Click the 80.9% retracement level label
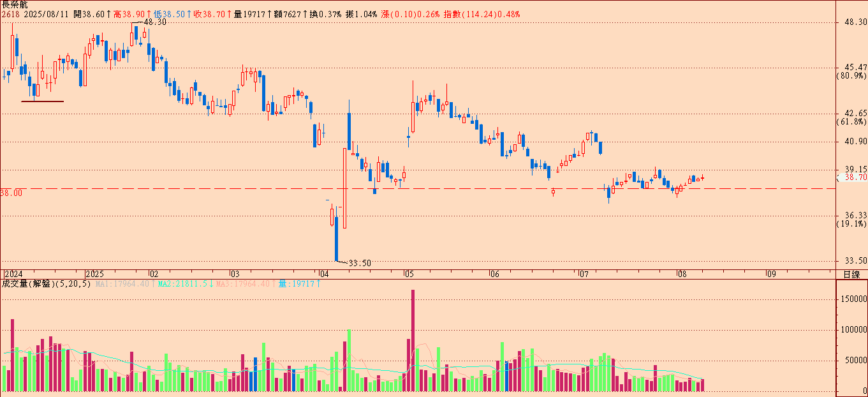Viewport: 868px width, 397px height. point(851,75)
